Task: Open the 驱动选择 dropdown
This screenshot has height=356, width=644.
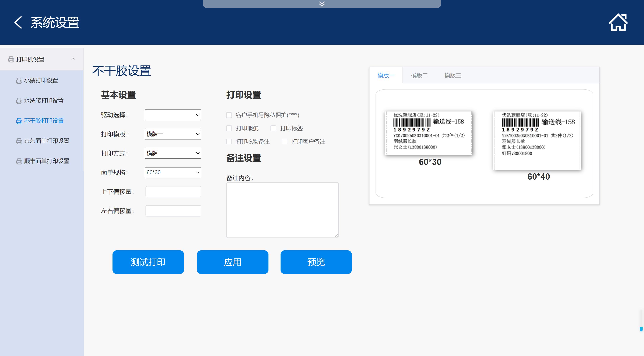Action: point(173,115)
